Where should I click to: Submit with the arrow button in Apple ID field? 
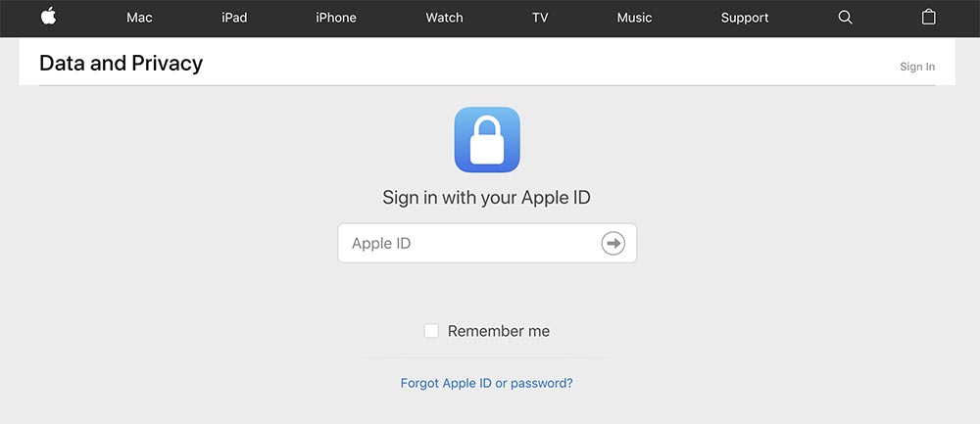[613, 243]
